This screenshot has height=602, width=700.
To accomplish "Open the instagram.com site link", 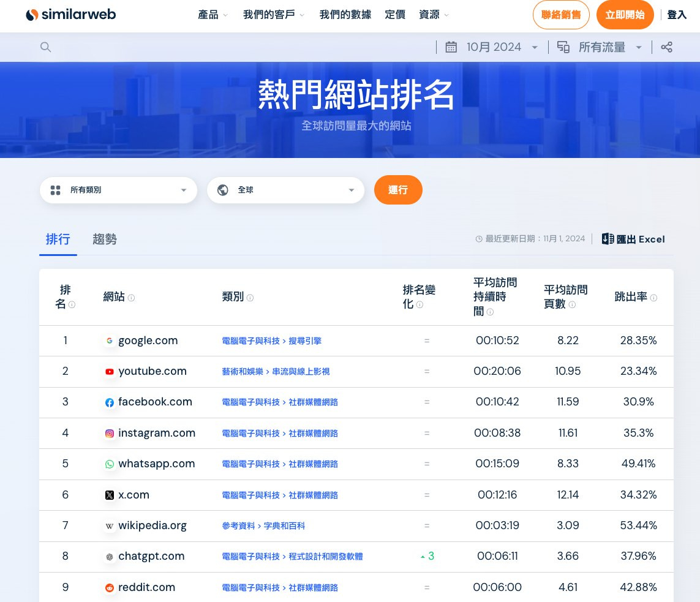I will point(157,433).
